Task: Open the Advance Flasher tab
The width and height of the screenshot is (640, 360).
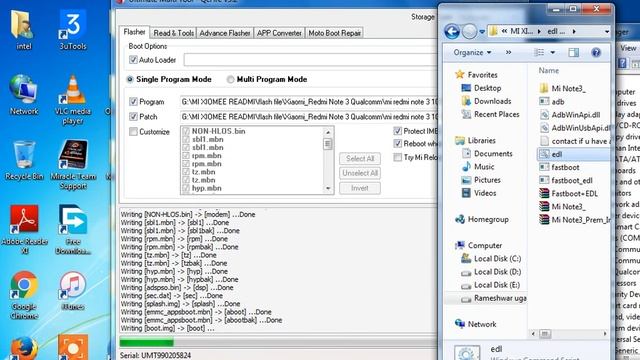Action: pyautogui.click(x=225, y=33)
